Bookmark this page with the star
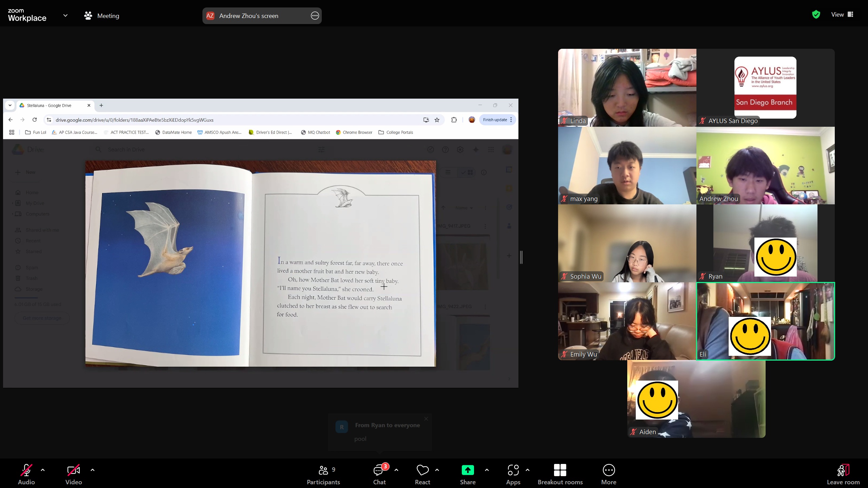The width and height of the screenshot is (868, 488). (x=437, y=120)
